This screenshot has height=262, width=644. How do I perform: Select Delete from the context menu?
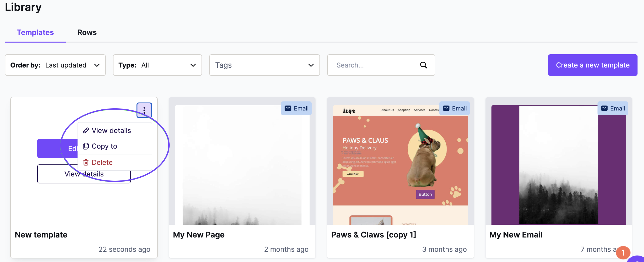[x=102, y=162]
